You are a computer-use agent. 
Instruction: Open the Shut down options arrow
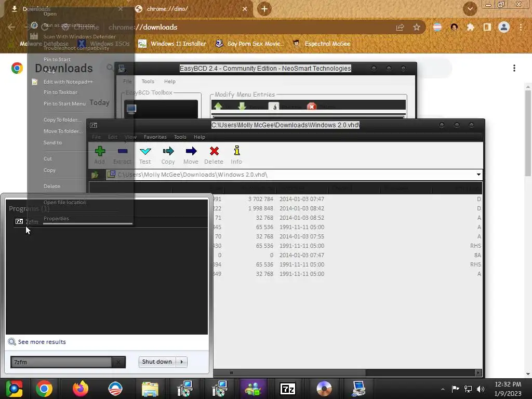coord(182,362)
